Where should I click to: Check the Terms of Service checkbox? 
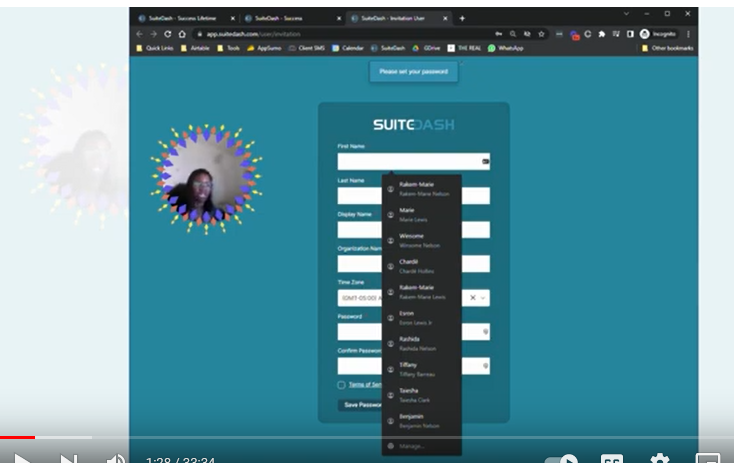click(342, 385)
